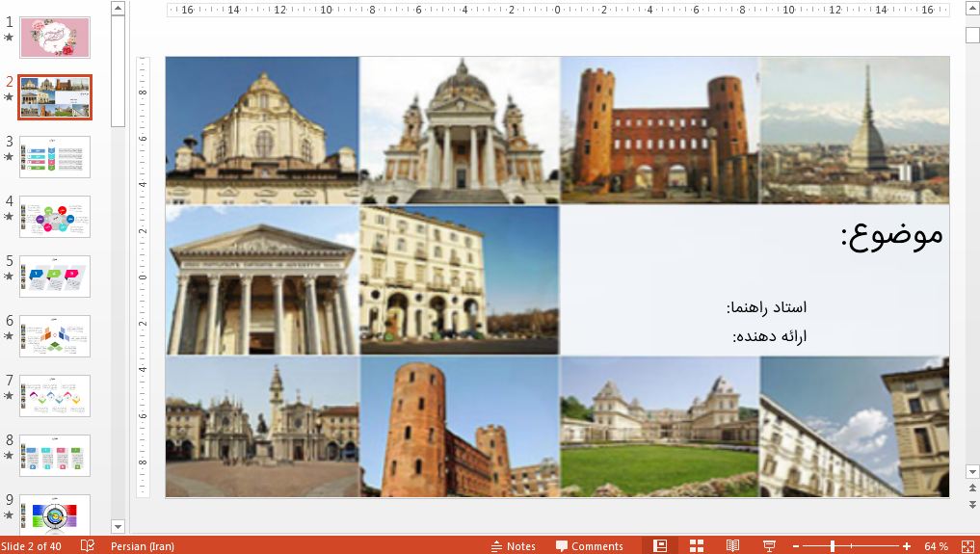Click the zoom out minus button
Viewport: 980px width, 554px height.
[x=794, y=546]
